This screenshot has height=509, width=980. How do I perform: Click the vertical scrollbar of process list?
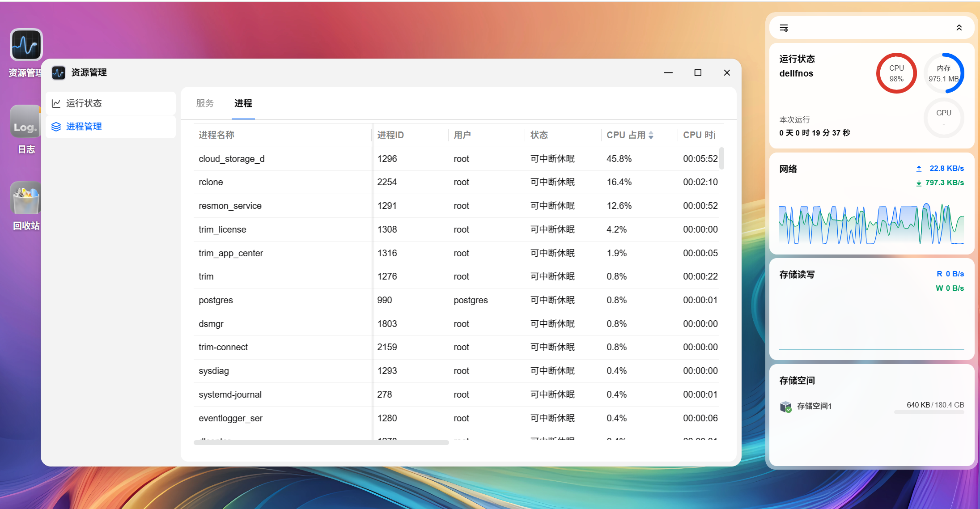721,158
